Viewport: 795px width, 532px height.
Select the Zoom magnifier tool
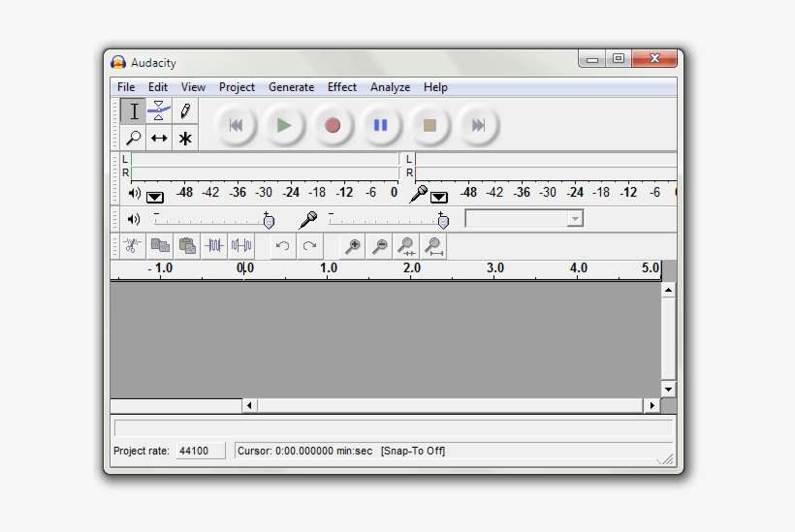click(134, 138)
